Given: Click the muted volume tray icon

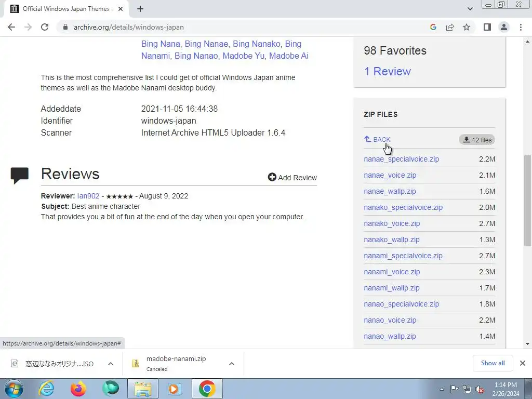Looking at the screenshot, I should coord(480,389).
